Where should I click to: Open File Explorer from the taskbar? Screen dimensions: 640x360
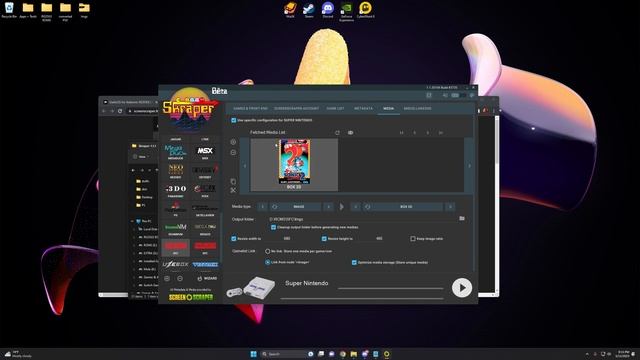pyautogui.click(x=353, y=354)
